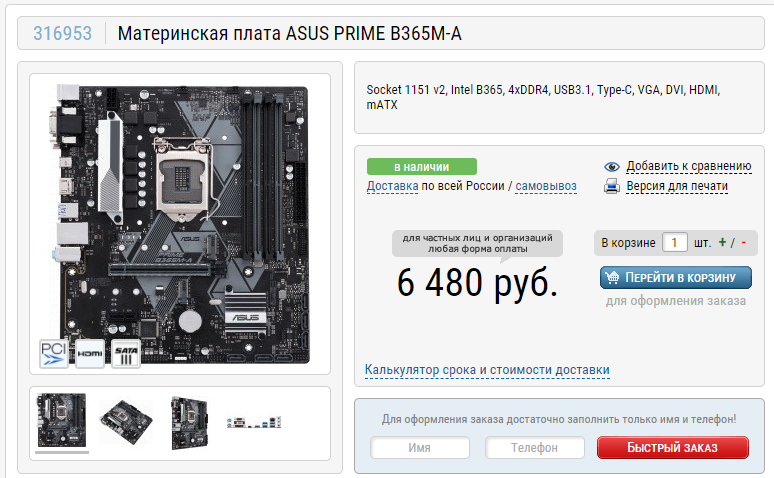
Task: Click the HDMI badge icon
Action: 90,354
